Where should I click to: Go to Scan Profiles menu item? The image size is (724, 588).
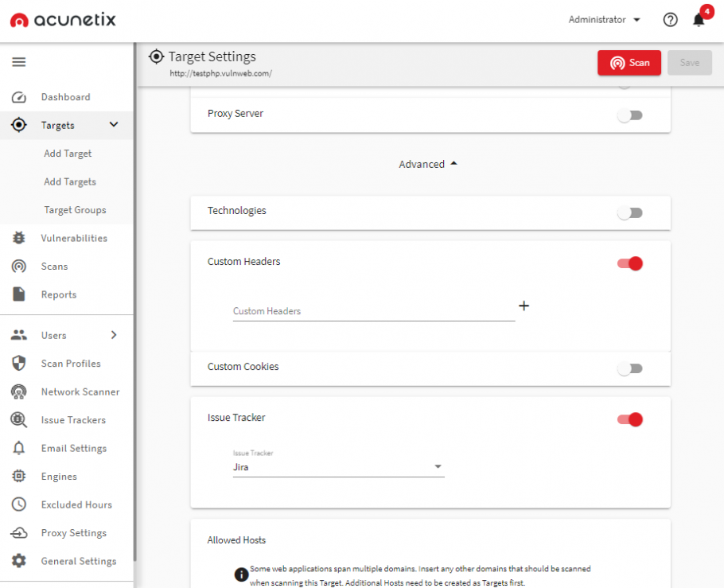71,364
